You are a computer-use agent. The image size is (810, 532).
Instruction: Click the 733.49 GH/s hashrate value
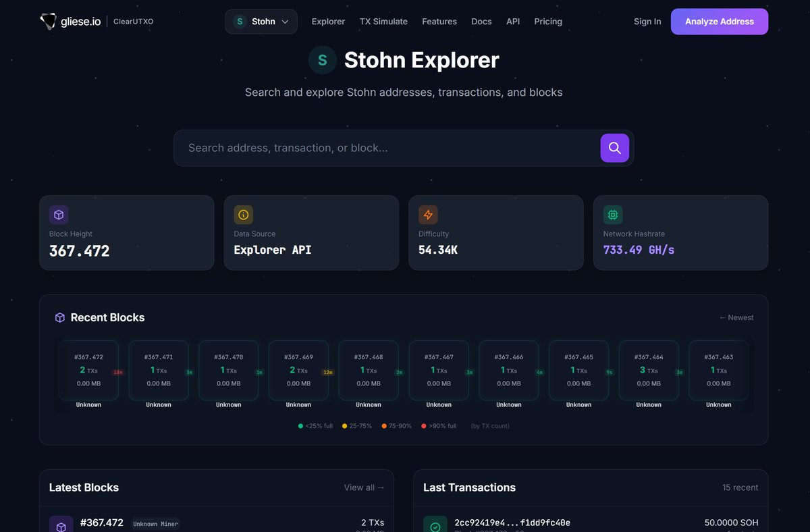pos(639,250)
